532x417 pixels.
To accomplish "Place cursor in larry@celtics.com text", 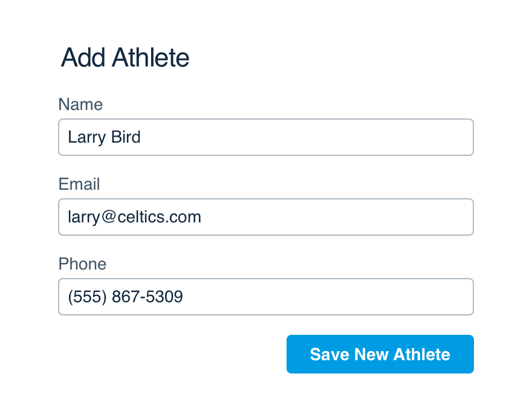I will (135, 217).
